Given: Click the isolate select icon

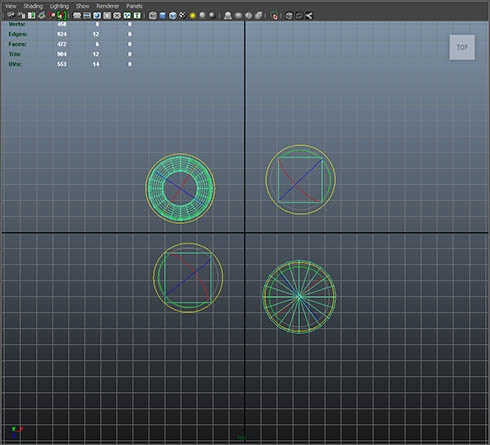Looking at the screenshot, I should click(228, 15).
